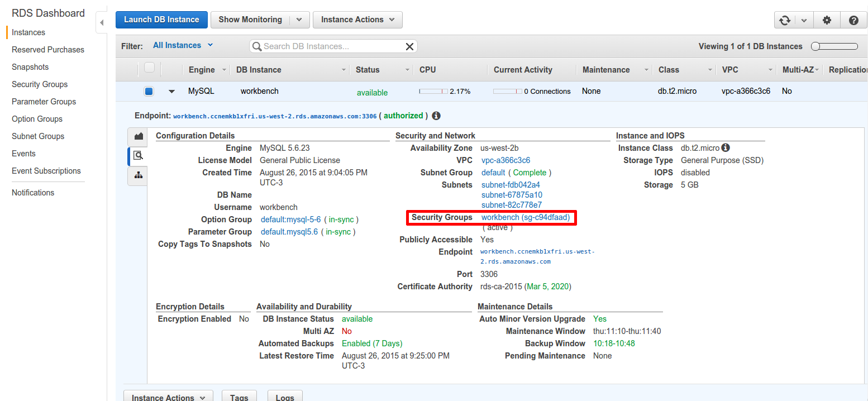868x401 pixels.
Task: Click info icon next to db.t2.micro
Action: click(725, 148)
